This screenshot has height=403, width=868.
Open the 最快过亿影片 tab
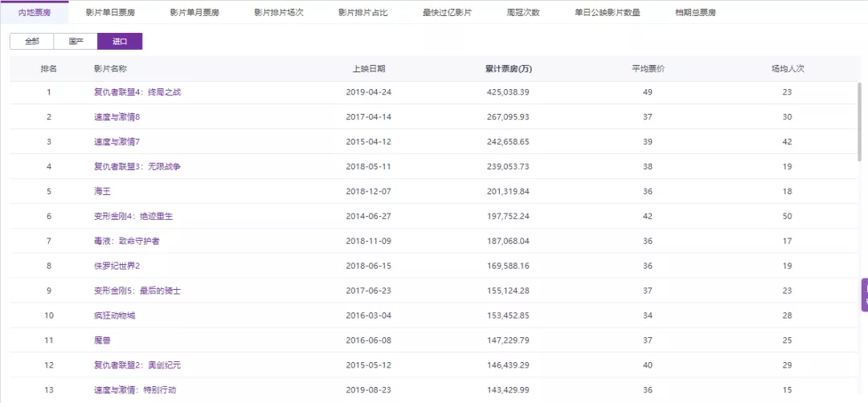[x=448, y=13]
